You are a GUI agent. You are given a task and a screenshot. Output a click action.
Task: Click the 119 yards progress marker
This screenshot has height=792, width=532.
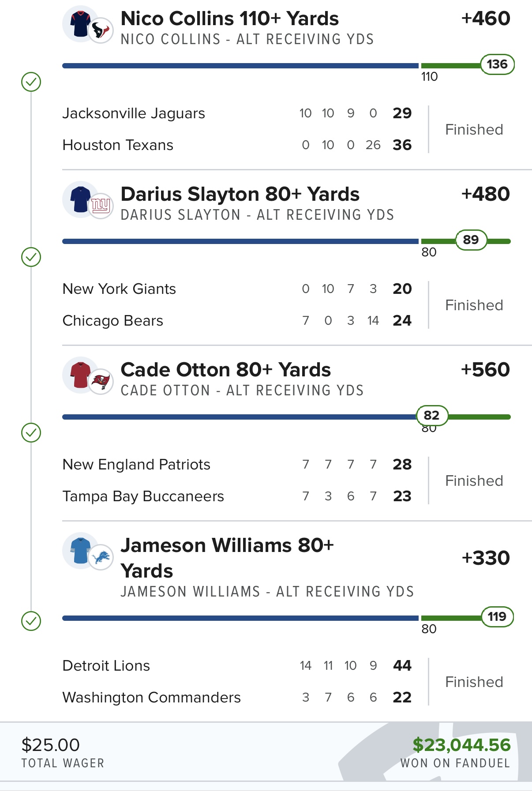click(x=497, y=616)
